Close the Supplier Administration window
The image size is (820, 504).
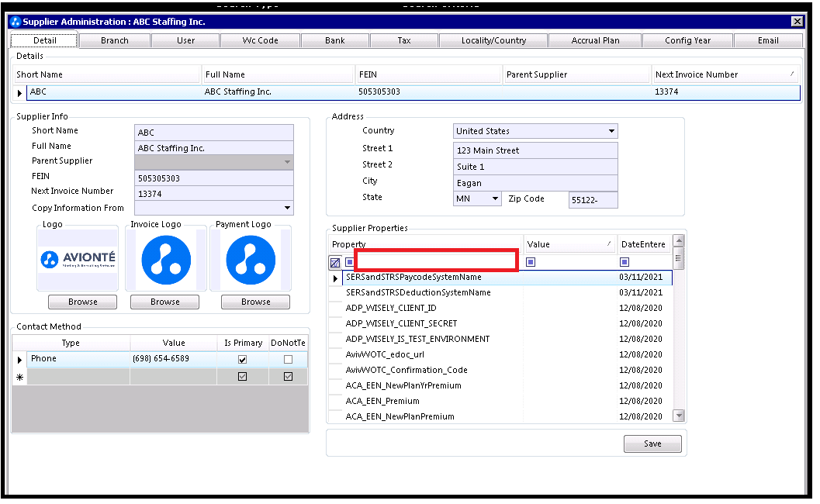[x=797, y=22]
